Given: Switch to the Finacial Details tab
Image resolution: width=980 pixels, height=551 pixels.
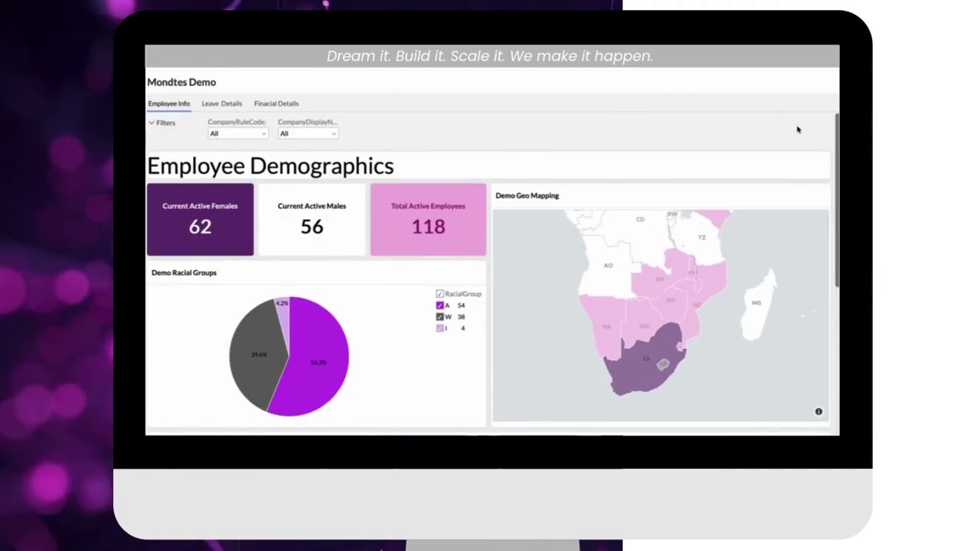Looking at the screenshot, I should coord(276,103).
